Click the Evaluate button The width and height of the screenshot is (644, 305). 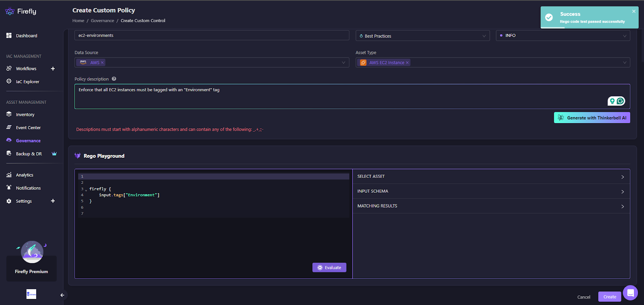[329, 268]
